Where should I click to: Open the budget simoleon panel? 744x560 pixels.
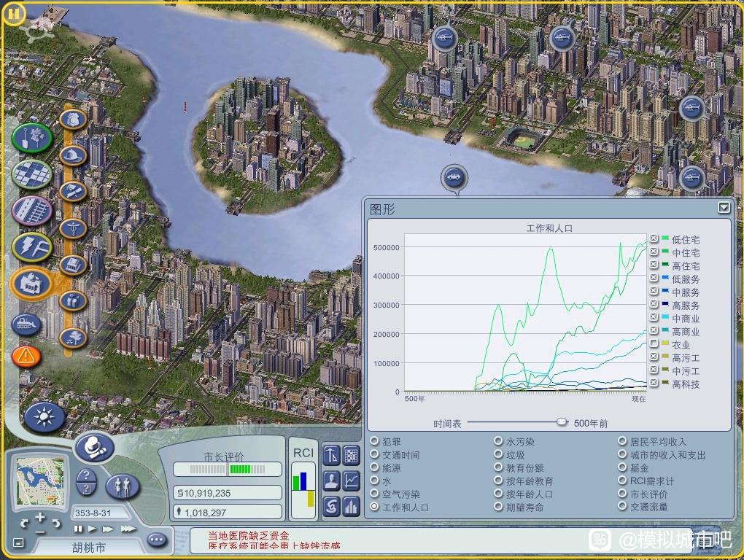coord(331,507)
